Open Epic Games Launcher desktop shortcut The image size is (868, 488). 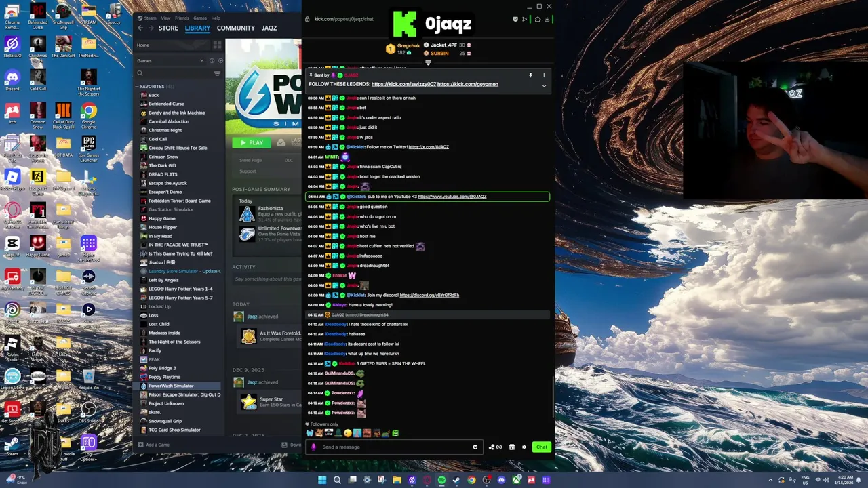click(89, 148)
